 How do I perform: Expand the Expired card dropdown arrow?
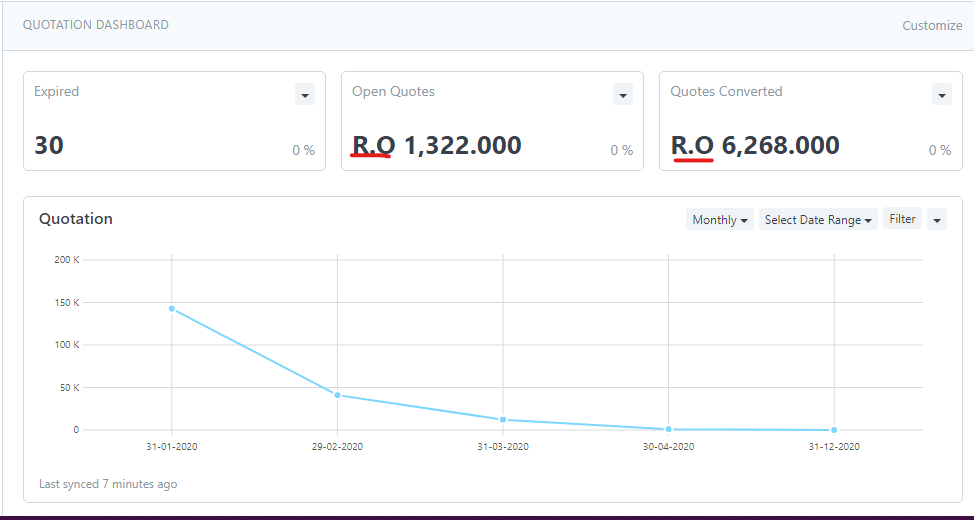(305, 94)
